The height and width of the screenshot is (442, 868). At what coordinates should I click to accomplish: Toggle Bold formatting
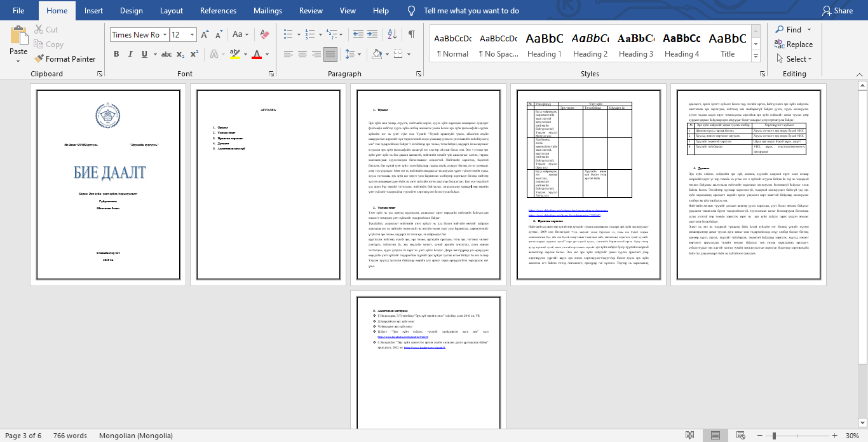(116, 54)
